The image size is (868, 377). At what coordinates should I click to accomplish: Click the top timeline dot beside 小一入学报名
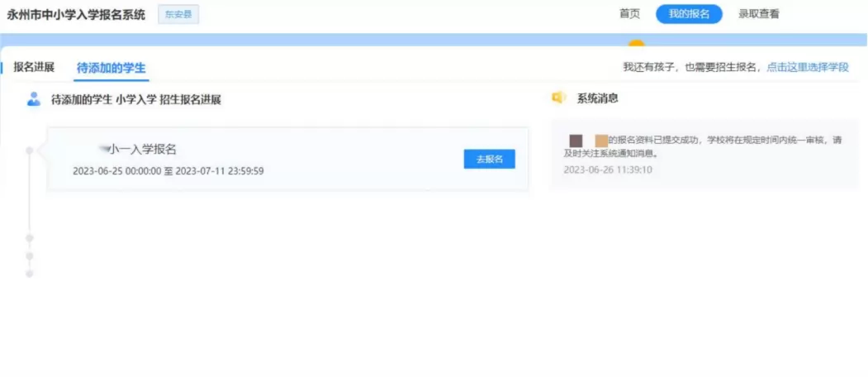coord(30,150)
